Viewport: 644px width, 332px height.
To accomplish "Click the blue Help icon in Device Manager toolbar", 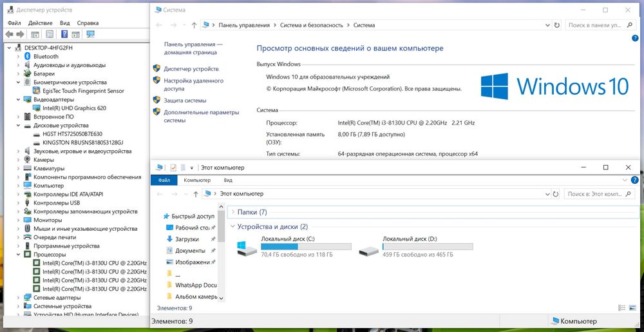I will point(64,34).
